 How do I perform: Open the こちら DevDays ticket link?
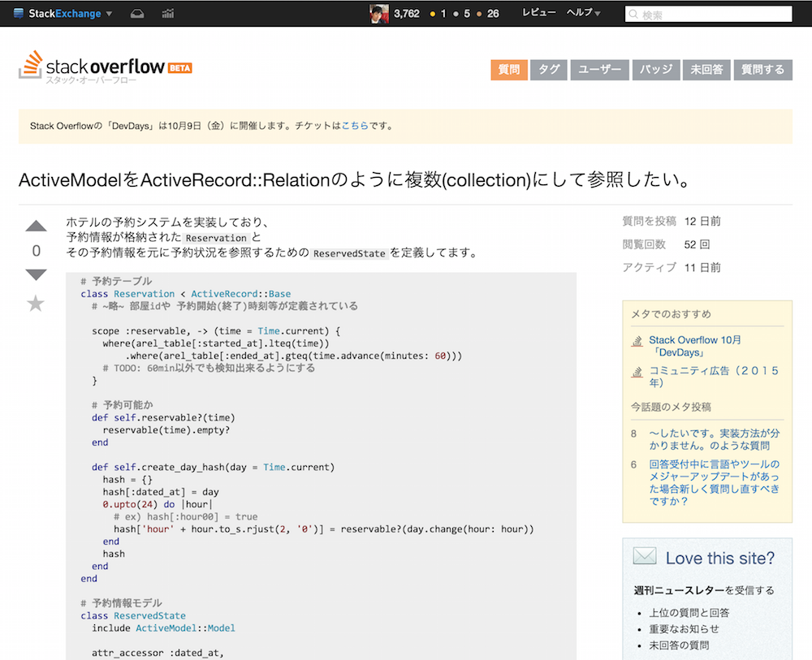click(x=355, y=126)
